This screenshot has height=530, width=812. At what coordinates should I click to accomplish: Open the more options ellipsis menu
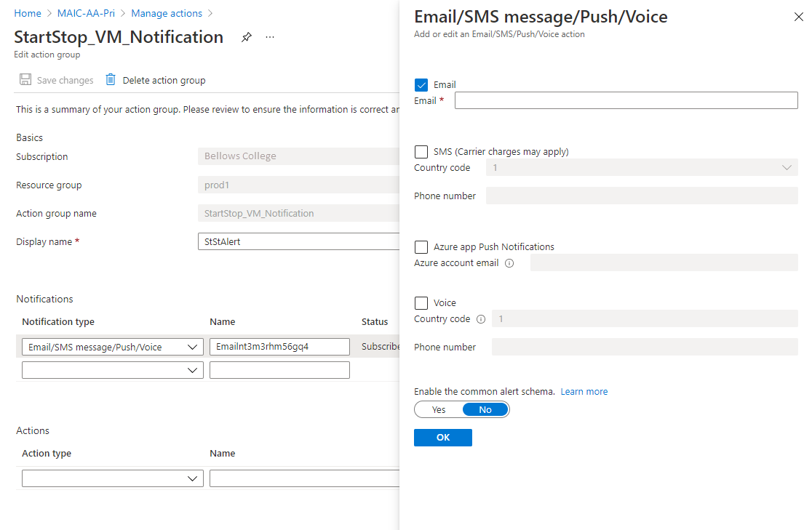[269, 36]
